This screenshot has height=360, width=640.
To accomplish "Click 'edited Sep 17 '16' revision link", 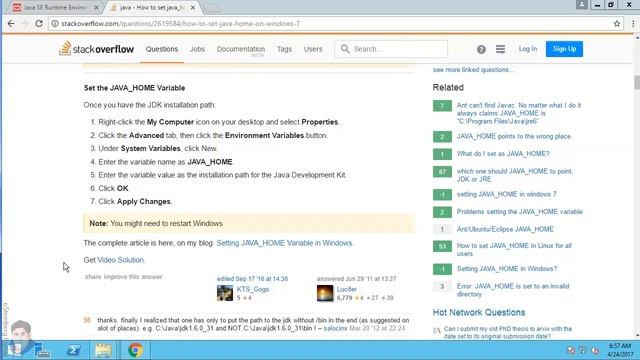I will (x=252, y=279).
